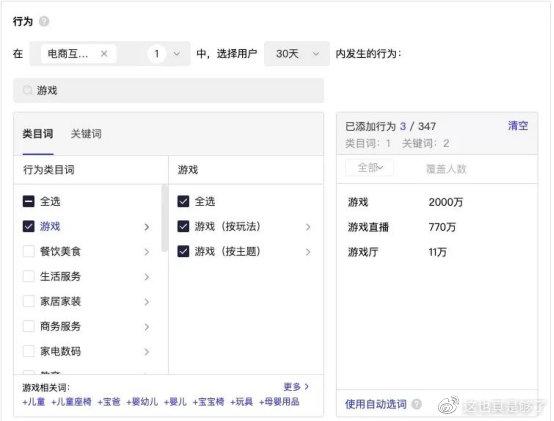Click the help icon next to 行为
554x421 pixels.
coord(44,22)
